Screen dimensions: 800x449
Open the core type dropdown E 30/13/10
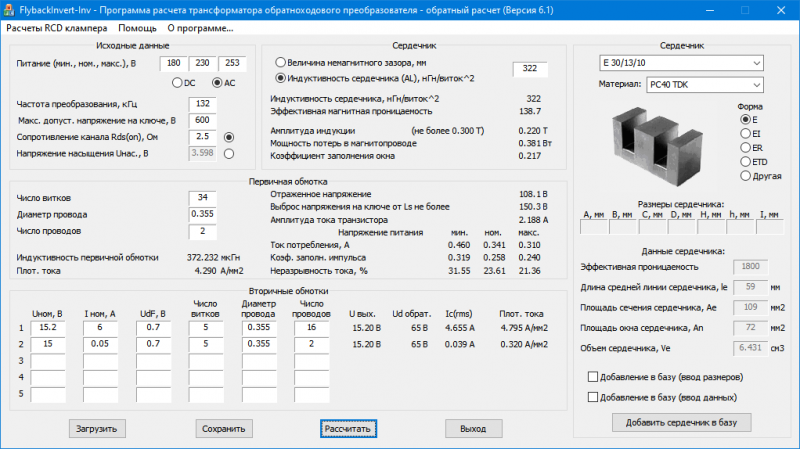tap(680, 63)
